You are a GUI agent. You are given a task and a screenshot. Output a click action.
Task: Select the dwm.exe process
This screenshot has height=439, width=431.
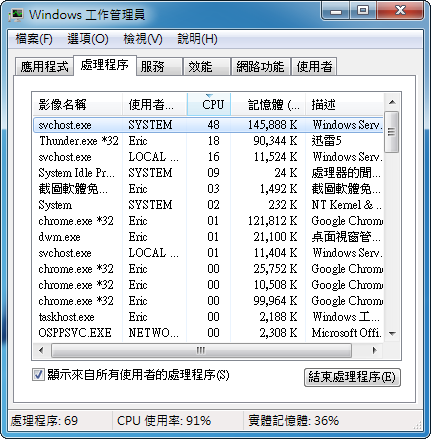pos(208,237)
